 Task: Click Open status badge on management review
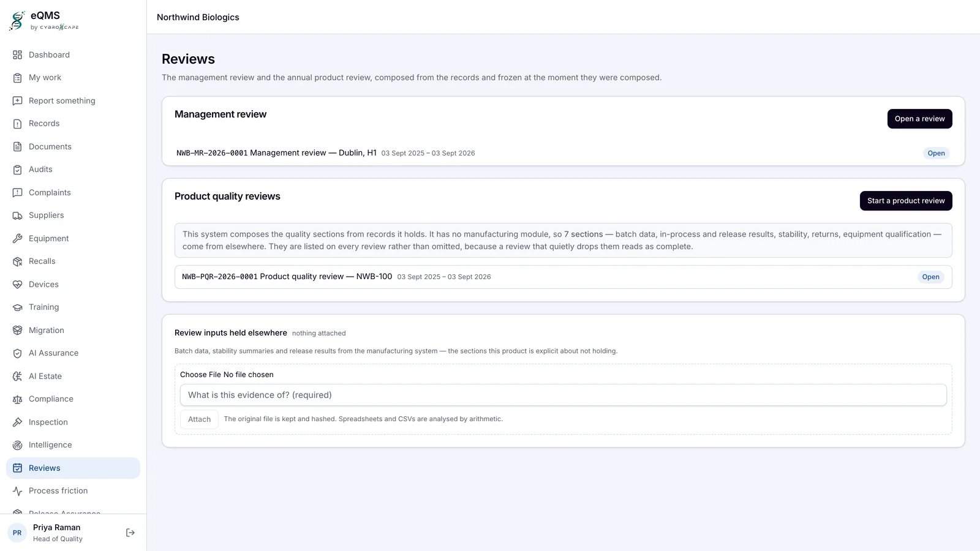pyautogui.click(x=936, y=153)
